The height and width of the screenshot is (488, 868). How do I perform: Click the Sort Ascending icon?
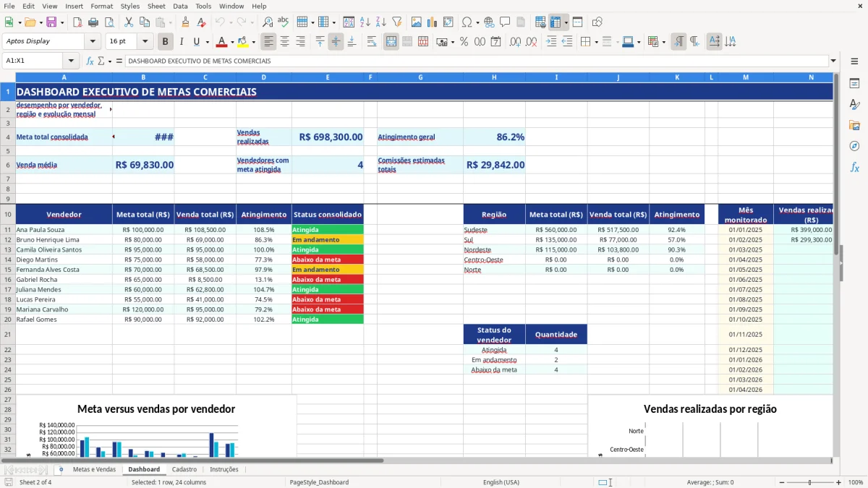coord(365,22)
